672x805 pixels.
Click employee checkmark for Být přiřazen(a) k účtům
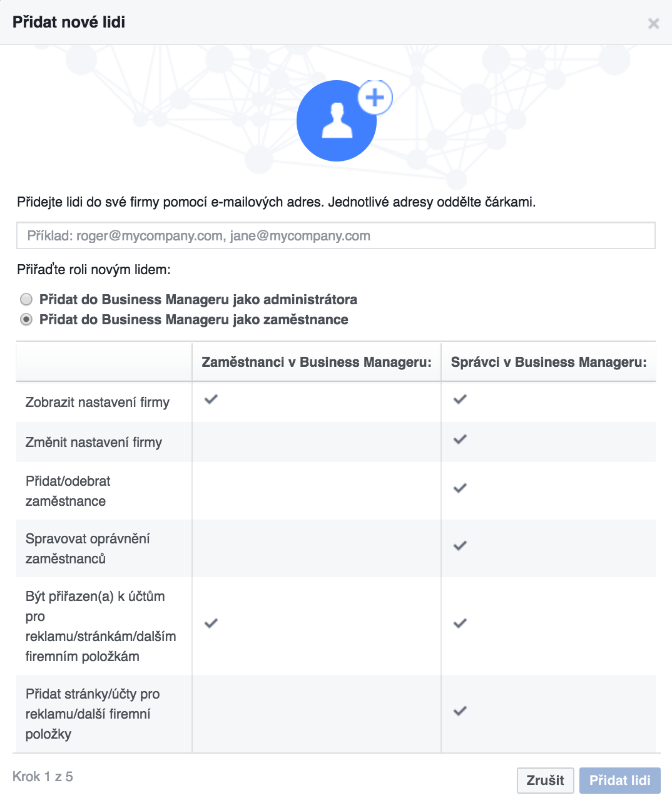[211, 623]
